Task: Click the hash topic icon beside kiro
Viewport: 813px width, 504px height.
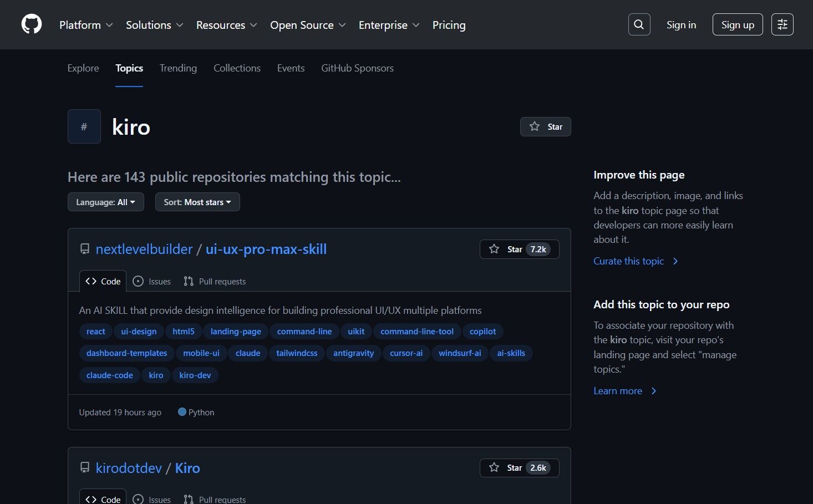Action: (x=84, y=126)
